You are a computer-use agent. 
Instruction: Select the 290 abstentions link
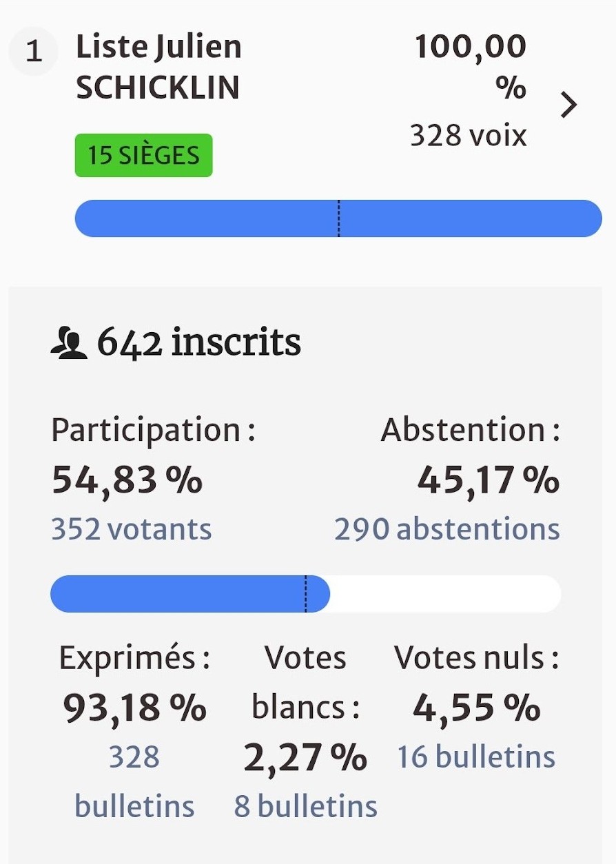pyautogui.click(x=446, y=529)
